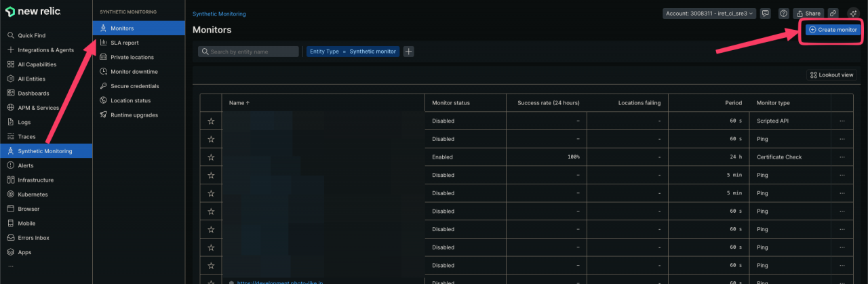
Task: Select SLA report in the submenu
Action: [x=124, y=43]
